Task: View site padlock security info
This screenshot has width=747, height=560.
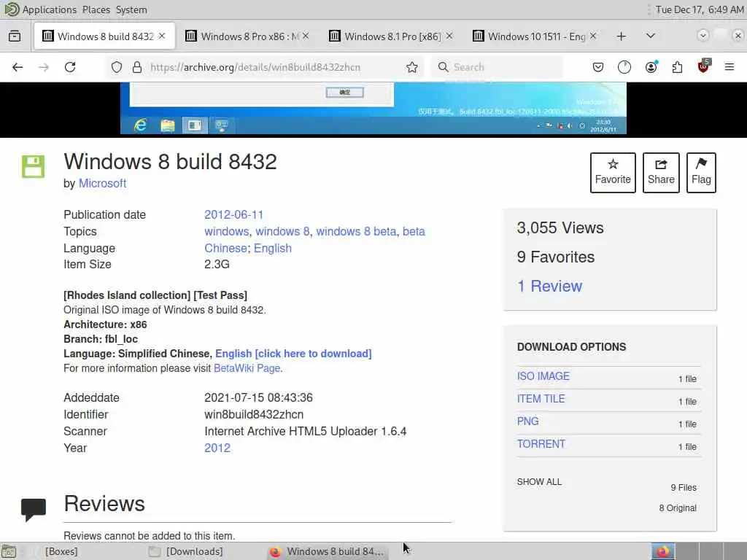Action: pos(137,67)
